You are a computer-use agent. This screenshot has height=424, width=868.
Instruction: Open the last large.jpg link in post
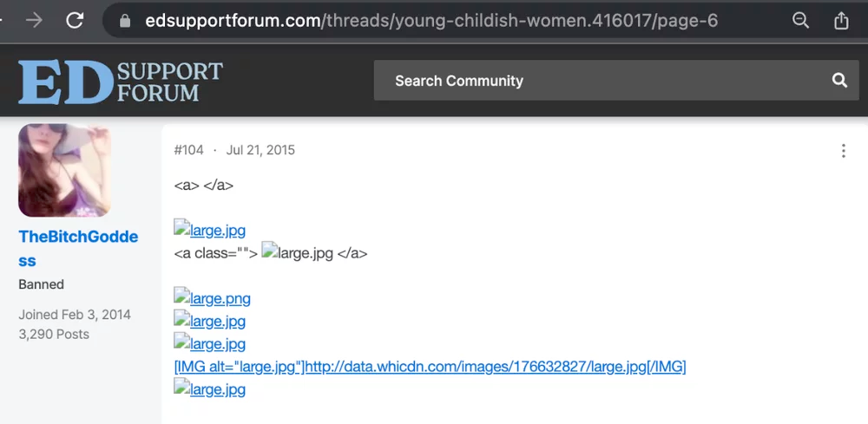coord(210,389)
